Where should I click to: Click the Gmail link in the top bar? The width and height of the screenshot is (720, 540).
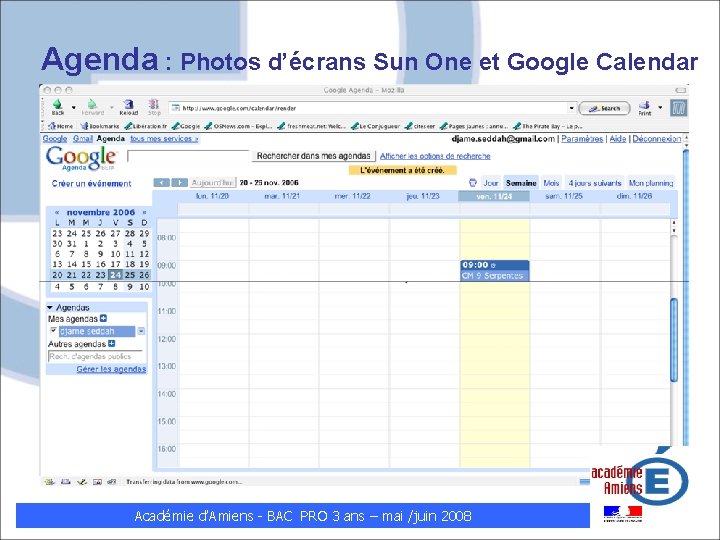[x=83, y=138]
